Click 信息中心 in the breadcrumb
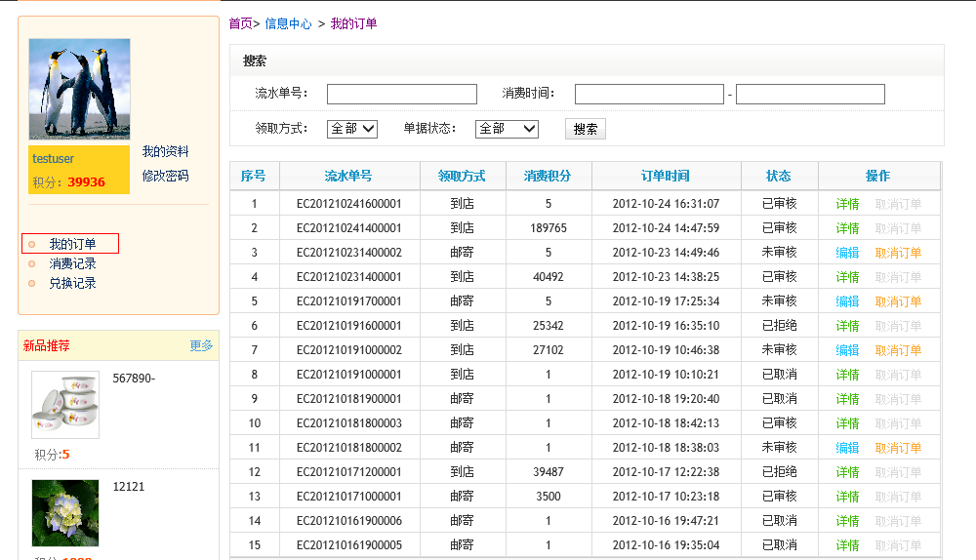 coord(288,23)
